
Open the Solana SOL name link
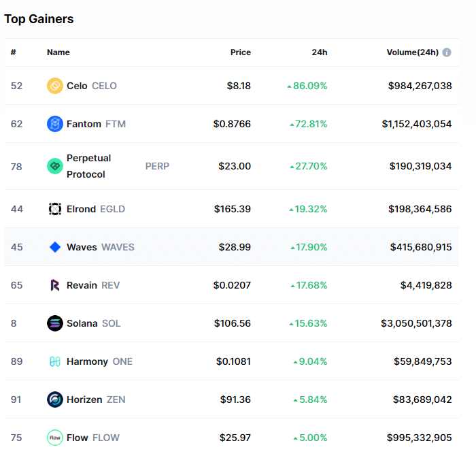pyautogui.click(x=93, y=323)
